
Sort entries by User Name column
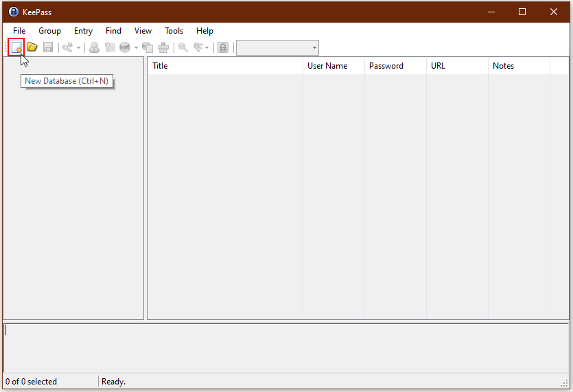coord(334,66)
